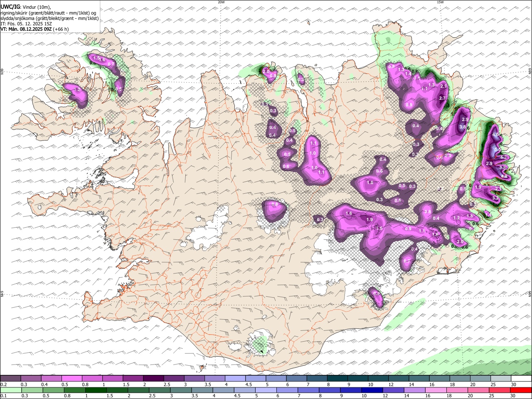Image resolution: width=532 pixels, height=399 pixels.
Task: Click the 1.4 precipitation value in northeast Iceland
Action: (408, 74)
